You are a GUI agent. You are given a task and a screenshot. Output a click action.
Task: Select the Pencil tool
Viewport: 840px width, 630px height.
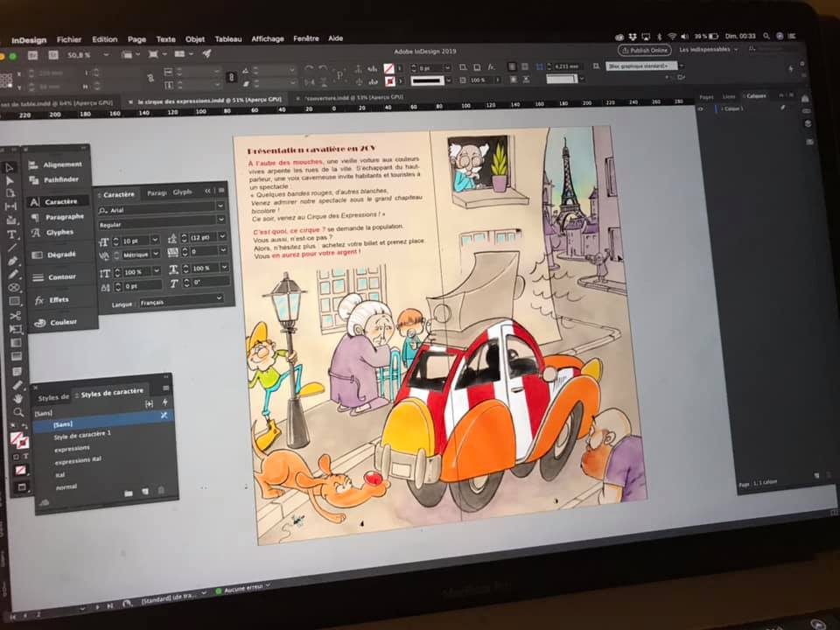(13, 274)
